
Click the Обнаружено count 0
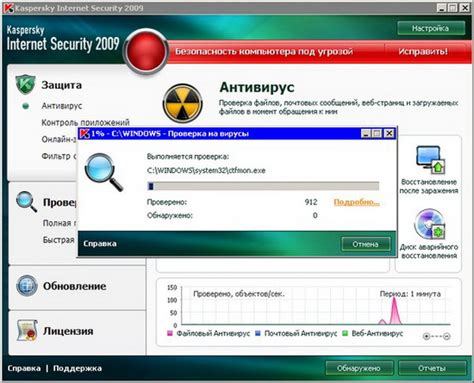(315, 215)
